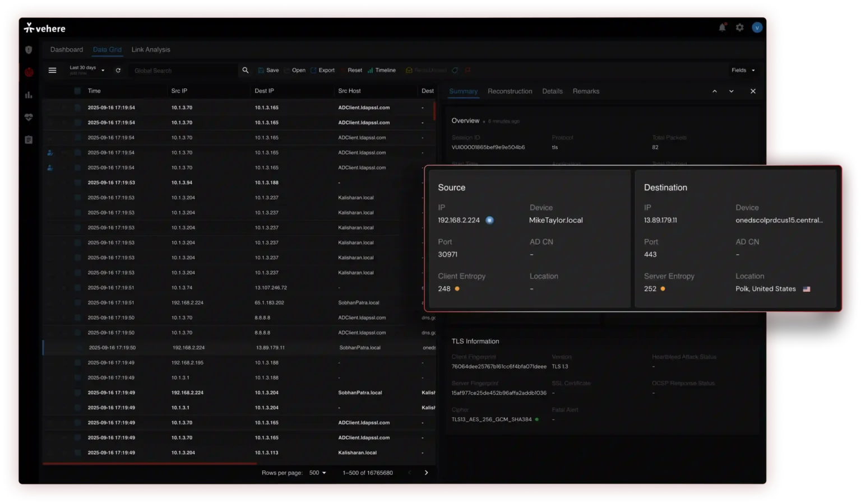Image resolution: width=861 pixels, height=504 pixels.
Task: Open the notifications bell
Action: tap(723, 27)
